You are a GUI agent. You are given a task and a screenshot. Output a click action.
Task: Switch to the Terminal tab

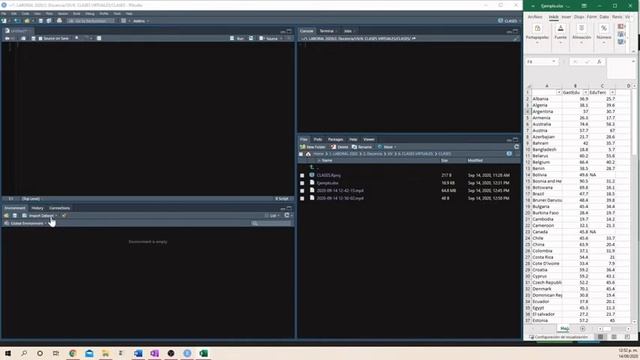point(327,31)
